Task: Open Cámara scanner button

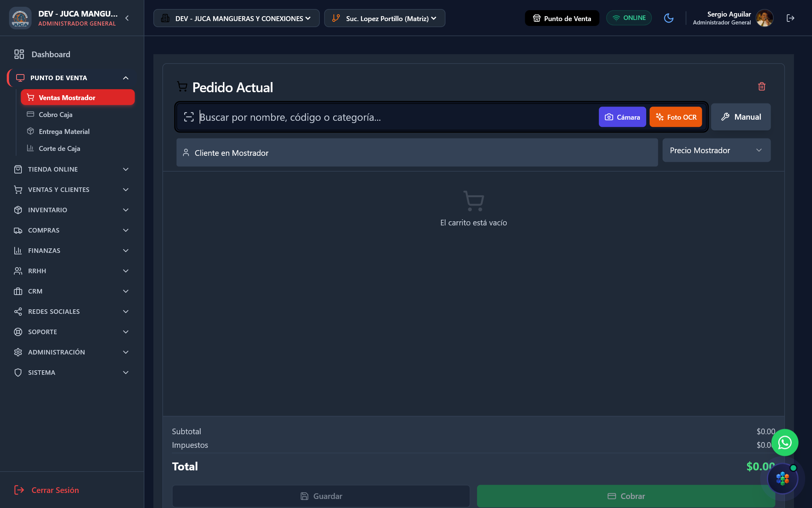Action: point(622,117)
